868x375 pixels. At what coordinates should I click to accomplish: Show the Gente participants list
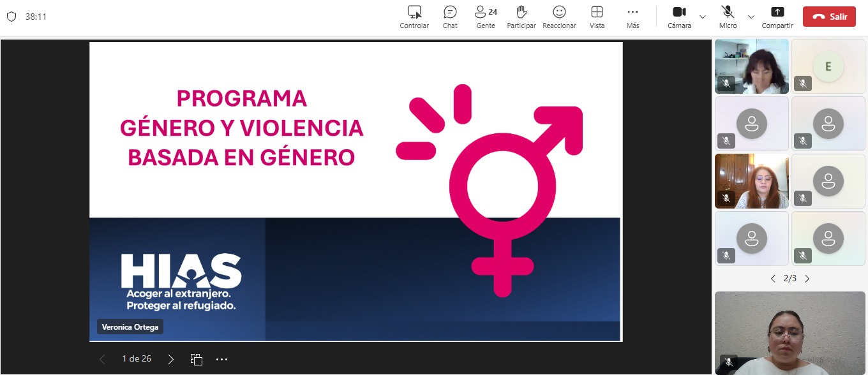[486, 13]
